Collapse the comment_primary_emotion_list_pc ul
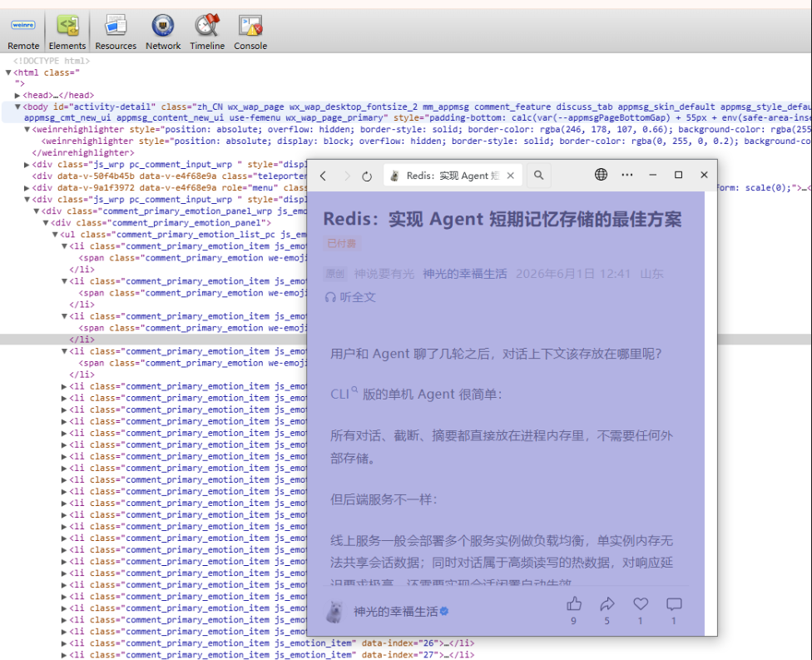Screen dimensions: 812x660 [x=55, y=234]
